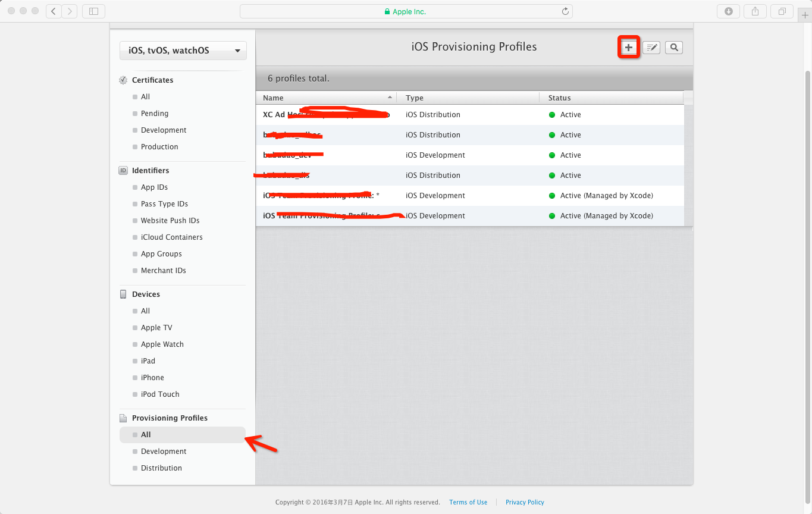Open Distribution provisioning profiles

[161, 468]
